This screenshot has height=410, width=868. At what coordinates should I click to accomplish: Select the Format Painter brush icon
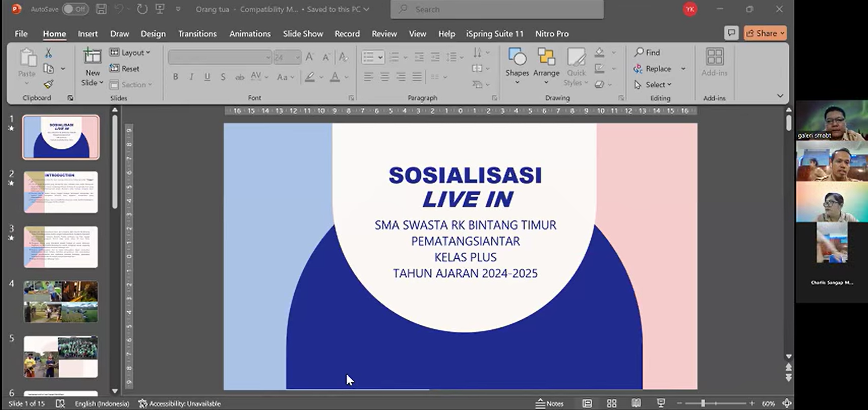point(48,84)
